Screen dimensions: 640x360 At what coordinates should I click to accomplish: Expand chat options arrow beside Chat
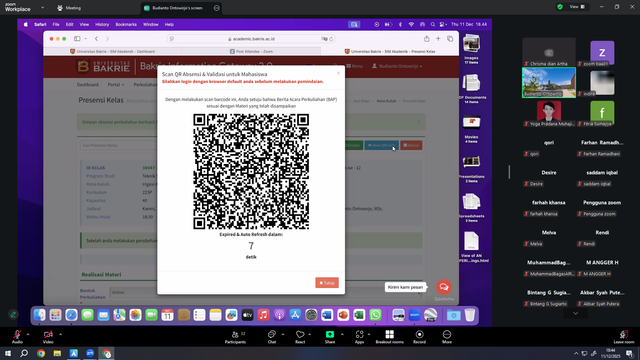[x=283, y=334]
